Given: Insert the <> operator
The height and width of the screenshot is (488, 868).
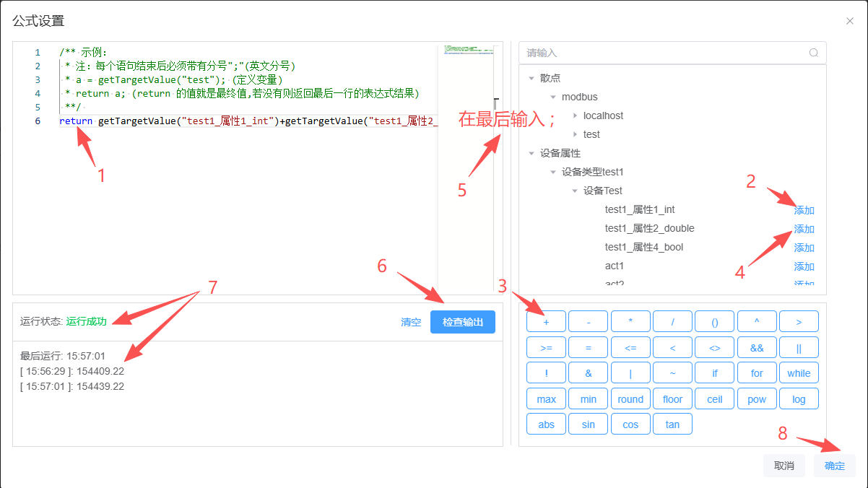Looking at the screenshot, I should (715, 347).
